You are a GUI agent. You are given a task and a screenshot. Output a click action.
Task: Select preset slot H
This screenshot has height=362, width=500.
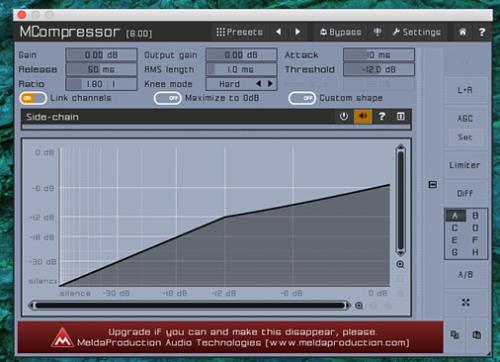click(475, 252)
